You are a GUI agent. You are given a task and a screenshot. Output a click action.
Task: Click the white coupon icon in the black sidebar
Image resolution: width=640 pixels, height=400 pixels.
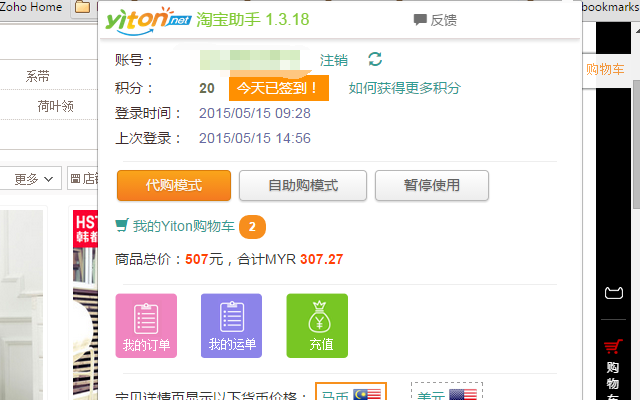[x=613, y=293]
